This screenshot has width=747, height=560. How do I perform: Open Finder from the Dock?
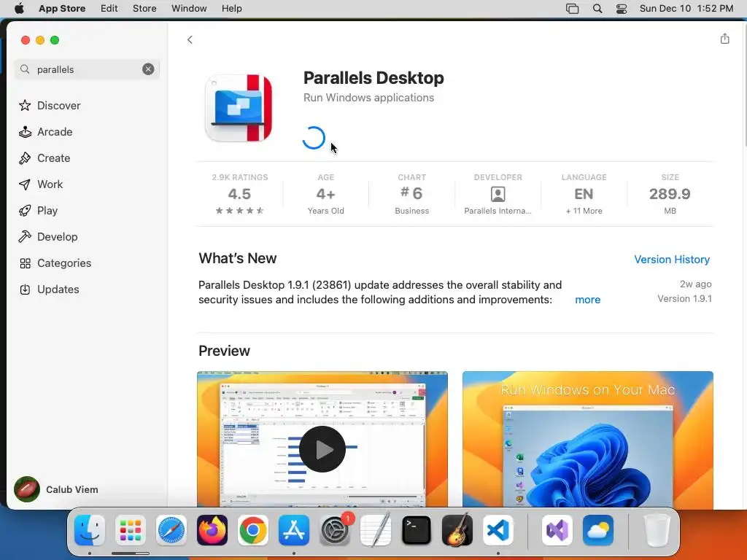[90, 530]
